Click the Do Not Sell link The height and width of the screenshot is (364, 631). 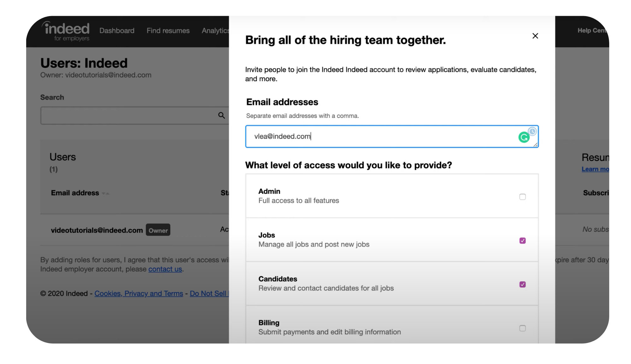[209, 293]
